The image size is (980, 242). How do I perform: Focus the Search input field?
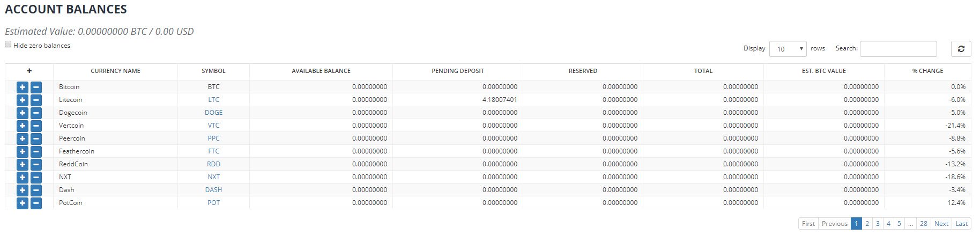click(898, 49)
